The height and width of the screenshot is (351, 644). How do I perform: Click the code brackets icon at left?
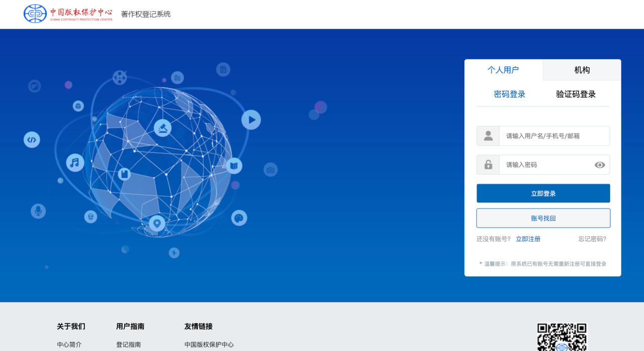tap(32, 139)
